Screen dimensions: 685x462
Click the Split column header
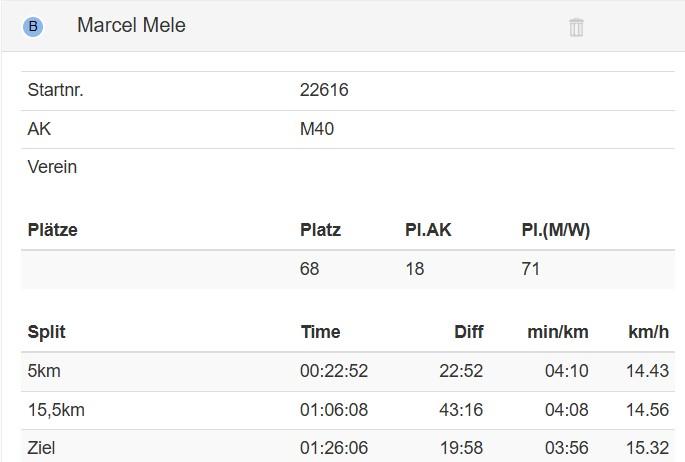click(x=47, y=332)
